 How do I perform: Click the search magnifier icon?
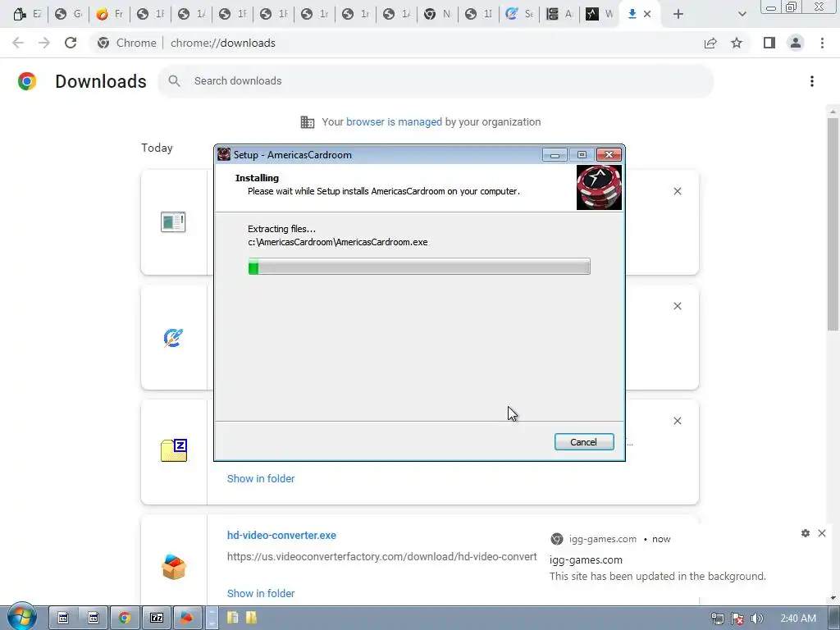174,81
